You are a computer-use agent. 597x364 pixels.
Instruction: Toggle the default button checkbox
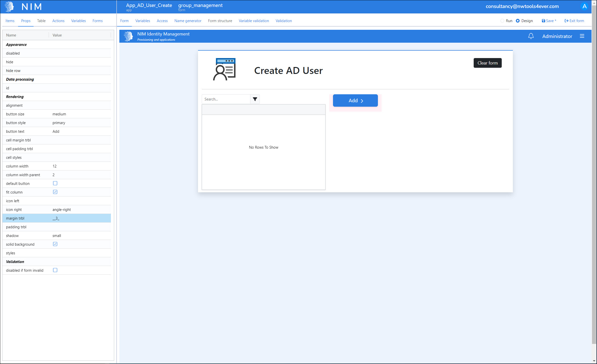coord(55,183)
